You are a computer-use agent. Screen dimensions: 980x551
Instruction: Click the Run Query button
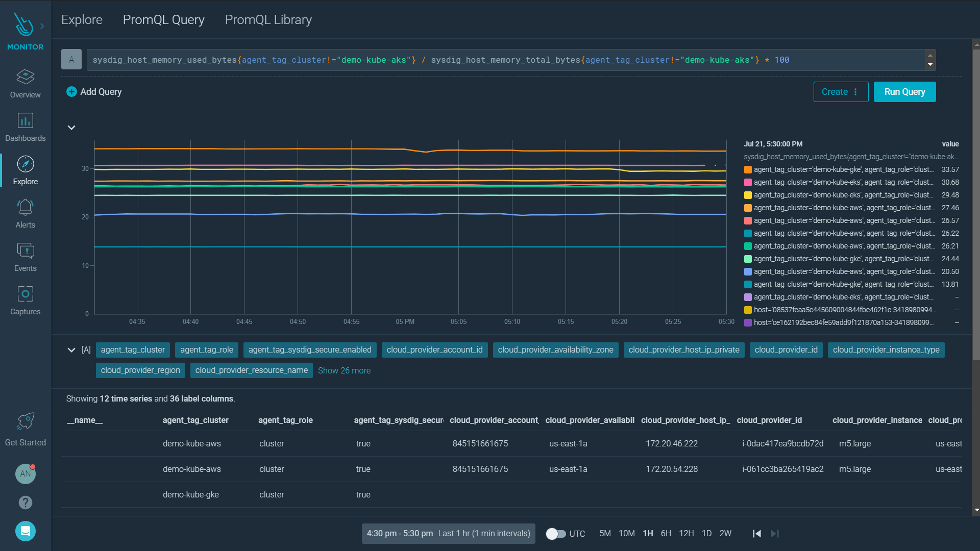pyautogui.click(x=904, y=92)
